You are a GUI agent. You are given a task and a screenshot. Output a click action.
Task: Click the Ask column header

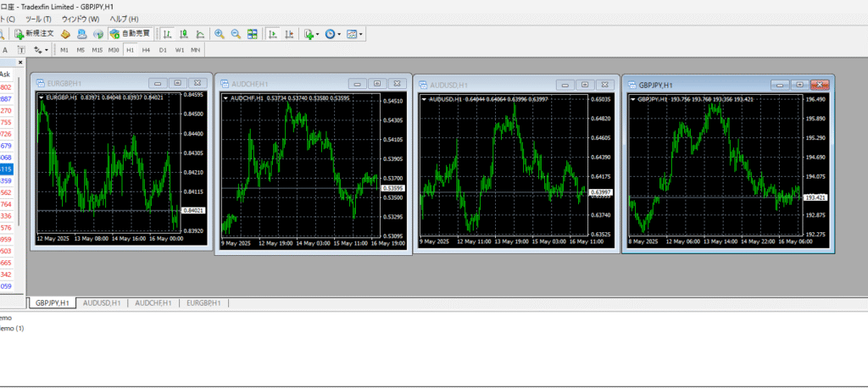coord(5,75)
